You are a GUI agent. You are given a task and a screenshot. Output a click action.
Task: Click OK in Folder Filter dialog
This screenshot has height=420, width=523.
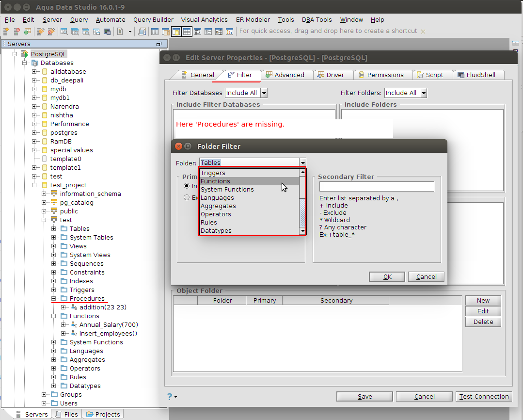pyautogui.click(x=387, y=277)
